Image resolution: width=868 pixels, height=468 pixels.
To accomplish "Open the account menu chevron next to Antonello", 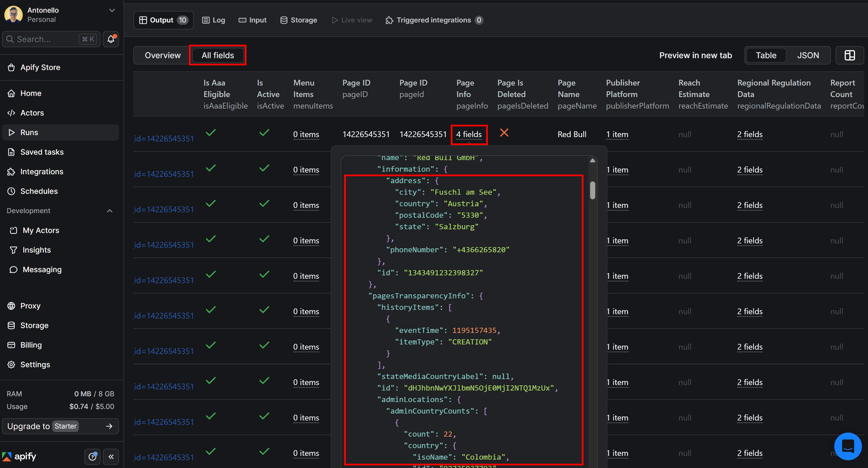I will (112, 10).
